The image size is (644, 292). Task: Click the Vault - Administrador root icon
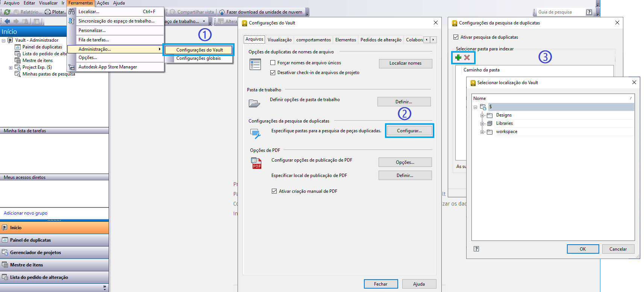(x=10, y=40)
